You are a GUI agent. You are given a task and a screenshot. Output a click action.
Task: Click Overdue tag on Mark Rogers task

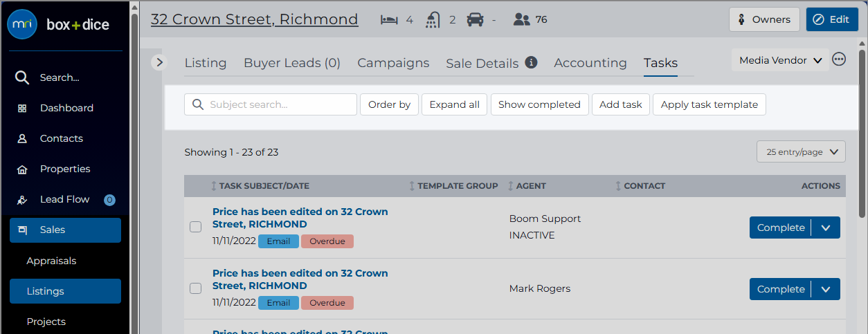[327, 303]
